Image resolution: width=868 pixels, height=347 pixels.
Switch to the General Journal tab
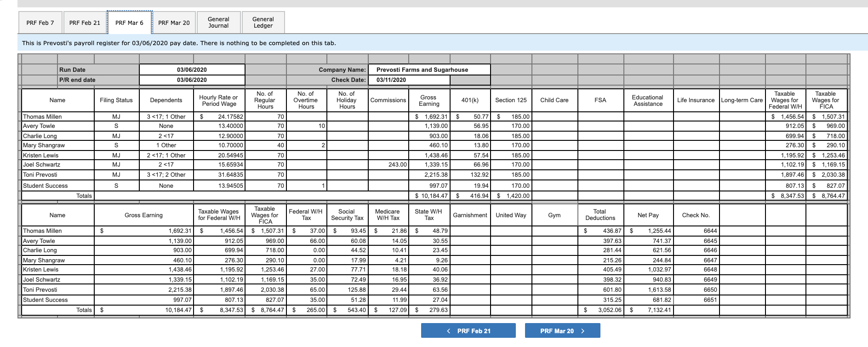coord(218,23)
